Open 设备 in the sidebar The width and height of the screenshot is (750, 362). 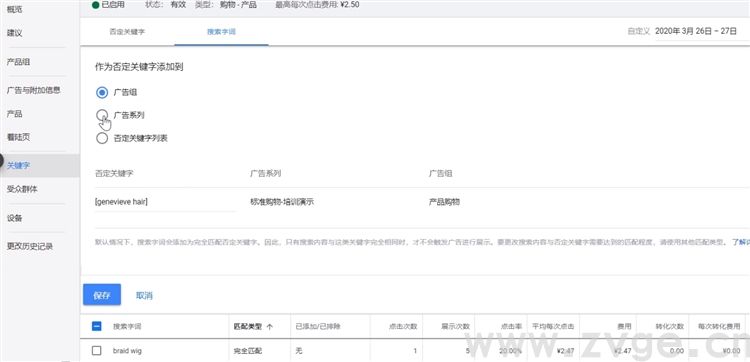pos(14,218)
